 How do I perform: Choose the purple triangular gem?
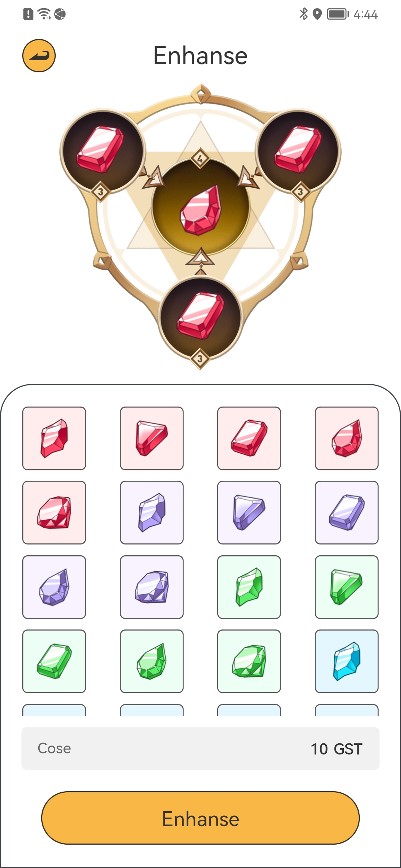click(x=249, y=513)
